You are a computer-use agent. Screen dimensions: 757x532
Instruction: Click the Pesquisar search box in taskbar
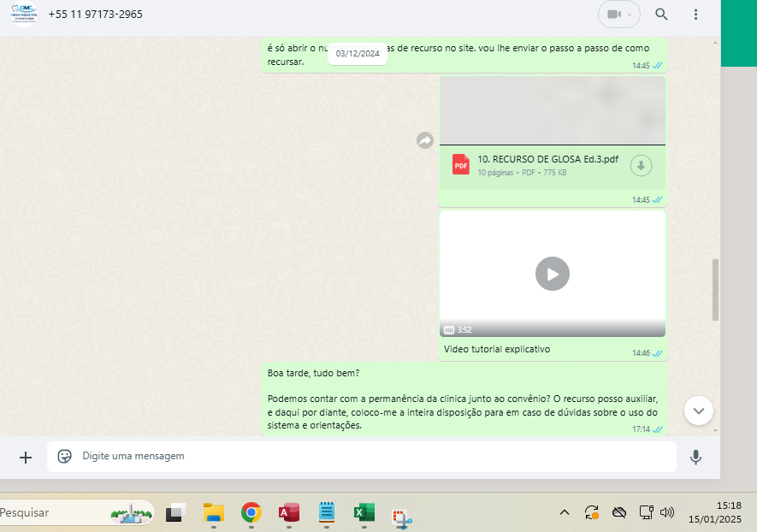pos(51,512)
